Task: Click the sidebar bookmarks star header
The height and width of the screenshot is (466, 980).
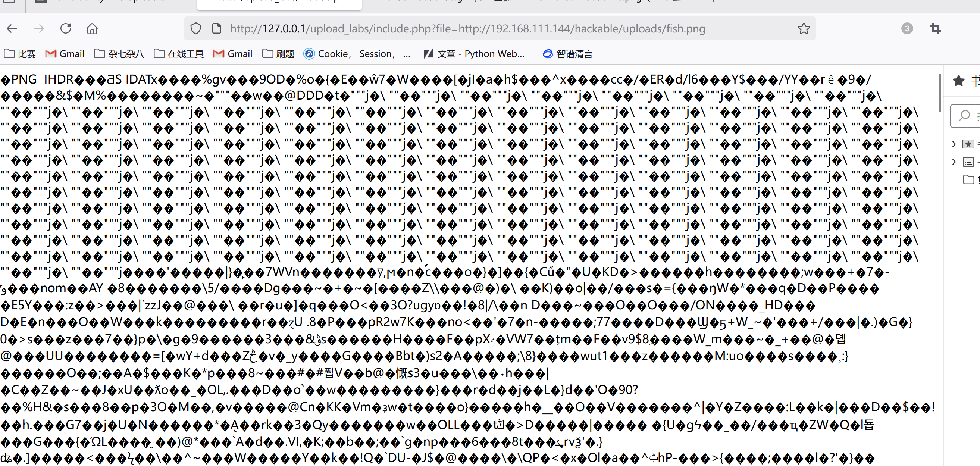Action: point(958,81)
